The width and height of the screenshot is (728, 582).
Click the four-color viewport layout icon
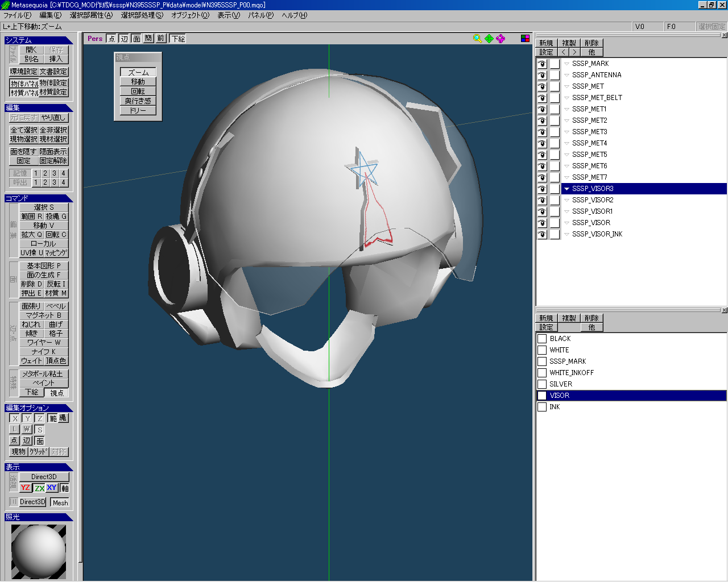pos(525,38)
